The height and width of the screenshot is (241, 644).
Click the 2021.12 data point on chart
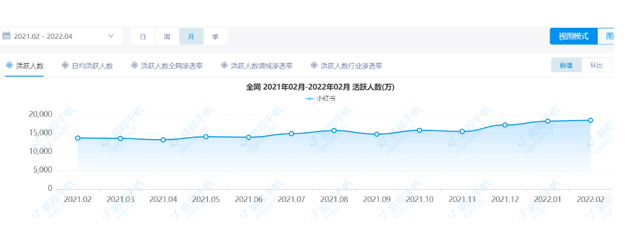click(505, 125)
